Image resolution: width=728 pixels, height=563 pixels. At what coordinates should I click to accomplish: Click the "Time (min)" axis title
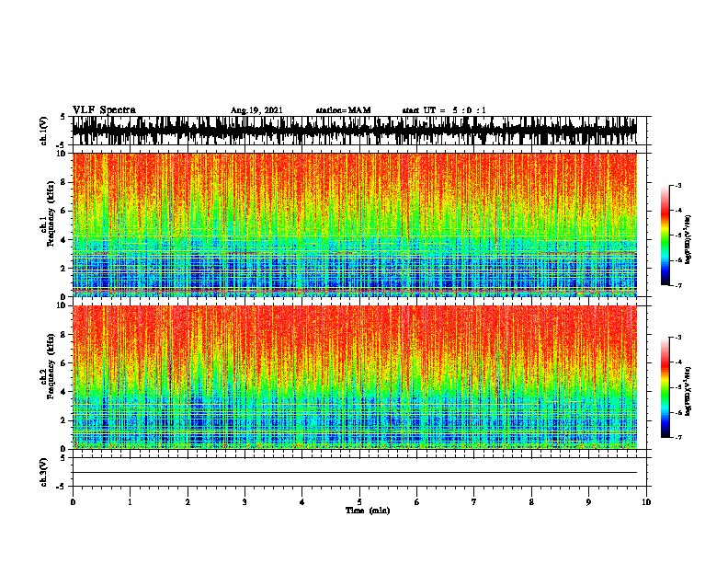point(368,511)
